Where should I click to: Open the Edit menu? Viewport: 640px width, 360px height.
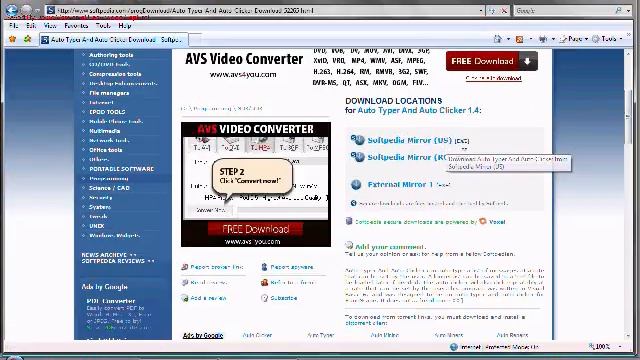(31, 26)
